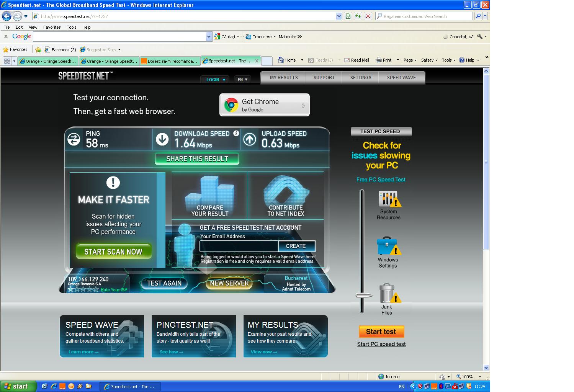Click the Windows start button
The height and width of the screenshot is (392, 574).
pos(18,386)
